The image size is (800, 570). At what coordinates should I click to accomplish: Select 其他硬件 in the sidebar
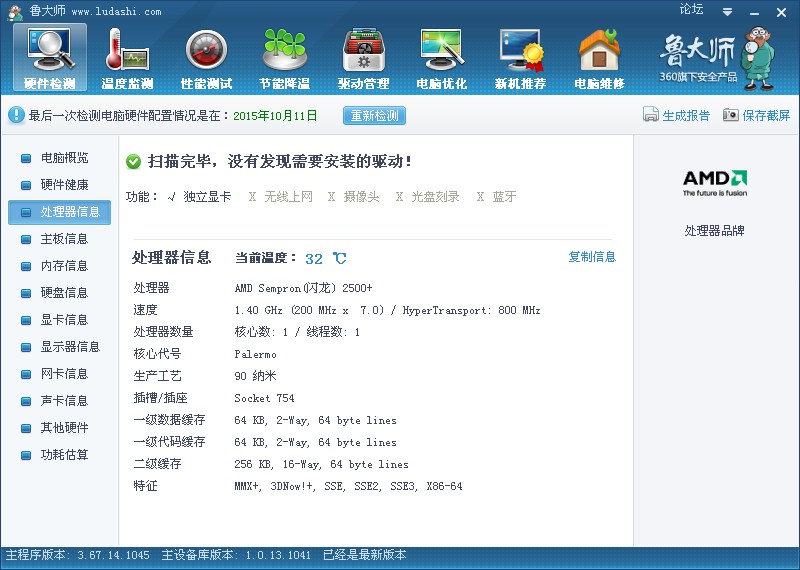[59, 428]
